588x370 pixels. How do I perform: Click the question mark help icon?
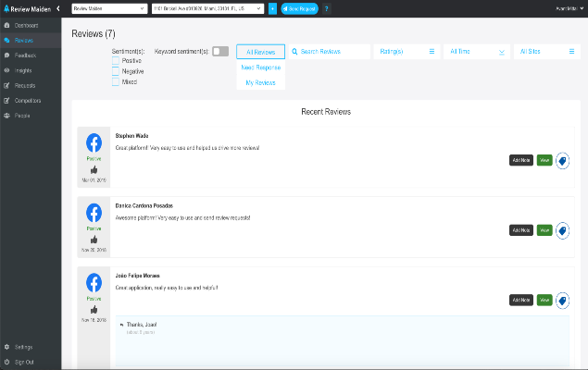326,8
